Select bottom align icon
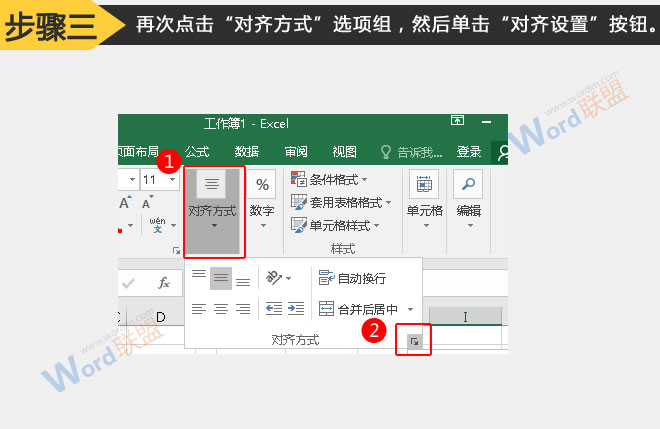This screenshot has height=429, width=660. [243, 278]
